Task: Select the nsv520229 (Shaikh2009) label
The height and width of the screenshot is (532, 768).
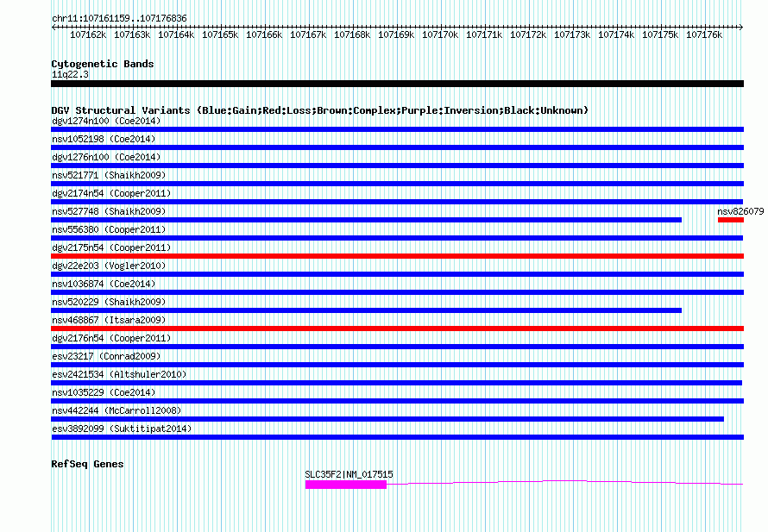Action: (x=109, y=302)
